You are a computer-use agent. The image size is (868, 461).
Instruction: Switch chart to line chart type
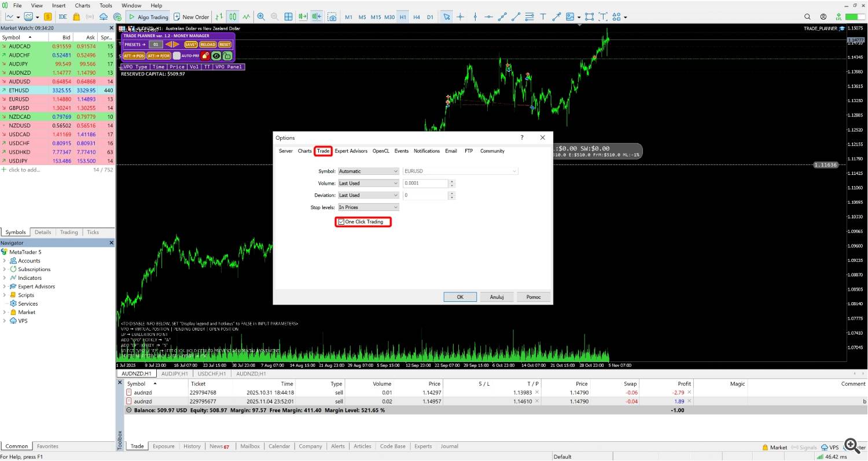click(x=247, y=17)
